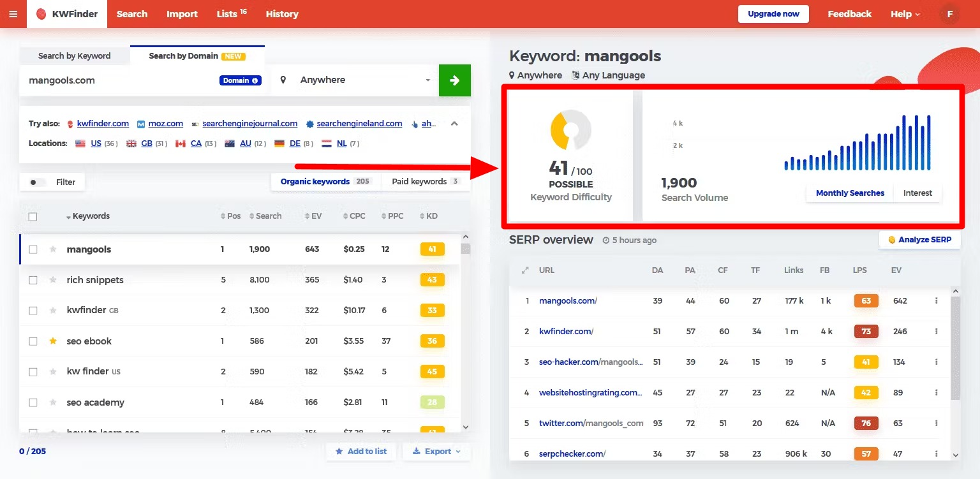This screenshot has height=479, width=980.
Task: Sort keywords table by KD column
Action: tap(429, 216)
